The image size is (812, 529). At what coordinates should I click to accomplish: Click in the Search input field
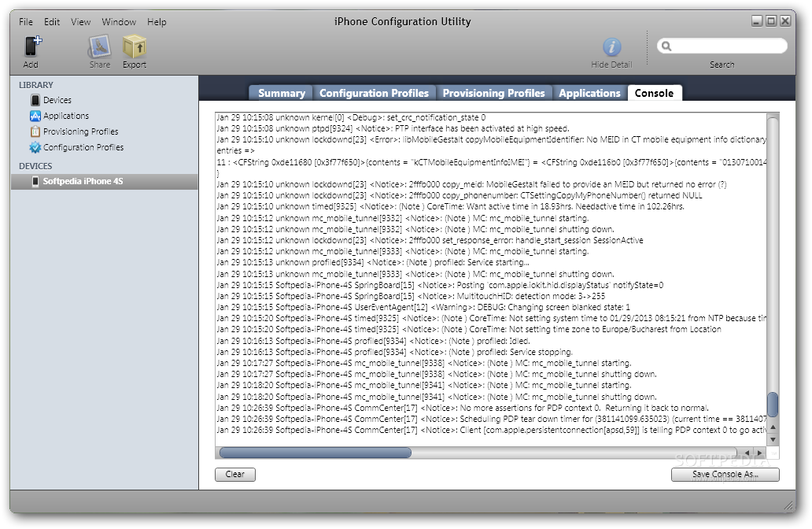click(722, 46)
